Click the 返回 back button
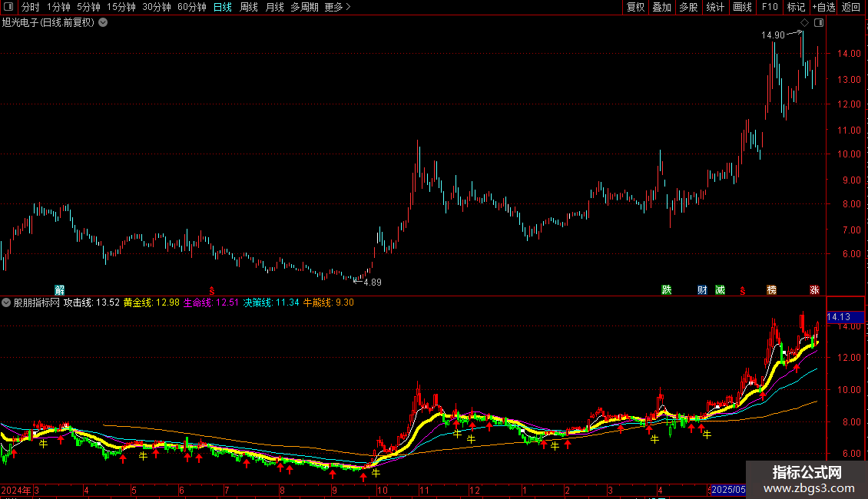The width and height of the screenshot is (868, 499). (x=851, y=7)
